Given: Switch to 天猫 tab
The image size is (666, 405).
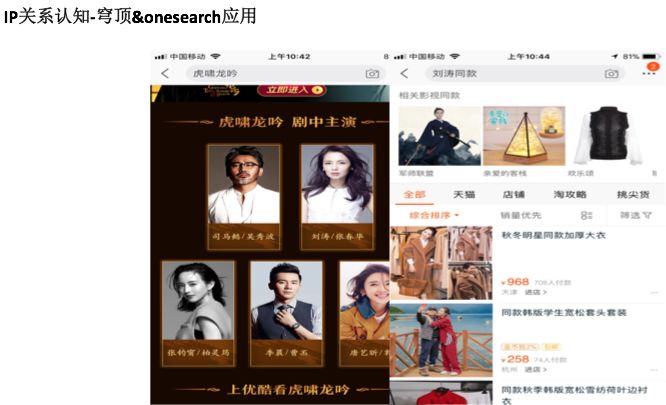Looking at the screenshot, I should point(464,194).
